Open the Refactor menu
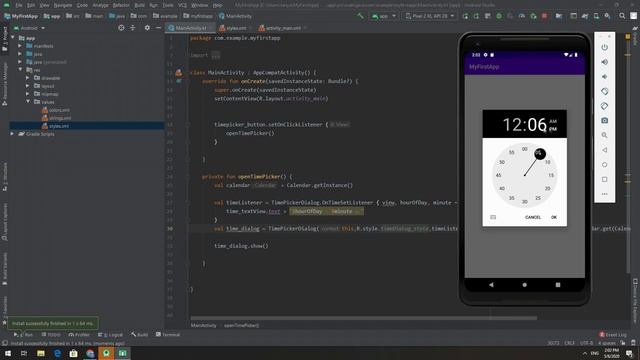Viewport: 640px width, 360px height. [121, 5]
